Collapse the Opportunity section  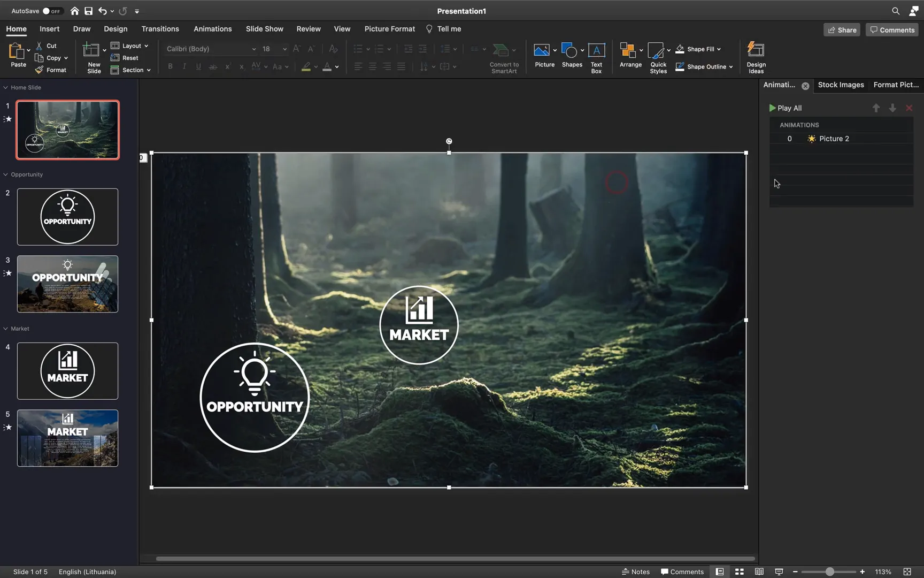5,174
